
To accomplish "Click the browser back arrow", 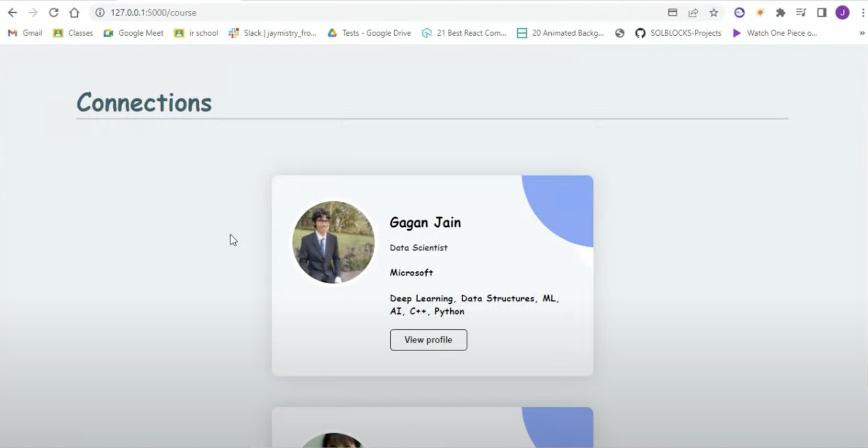I will coord(12,13).
